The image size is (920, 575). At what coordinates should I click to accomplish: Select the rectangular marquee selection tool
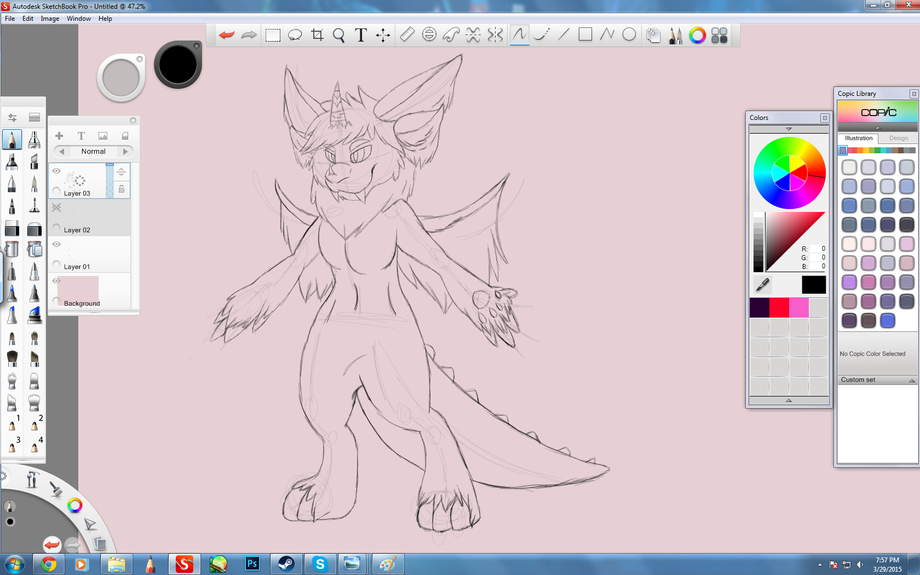272,35
